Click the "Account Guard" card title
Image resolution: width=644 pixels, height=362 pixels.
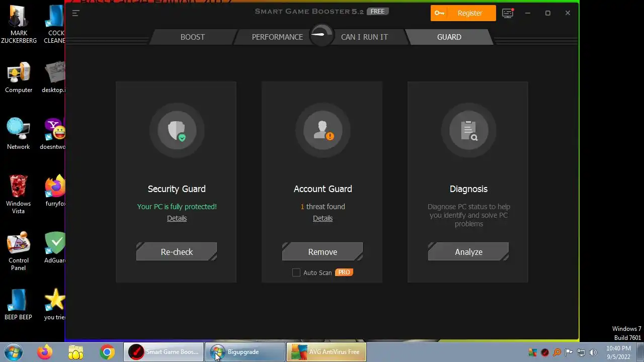click(323, 189)
